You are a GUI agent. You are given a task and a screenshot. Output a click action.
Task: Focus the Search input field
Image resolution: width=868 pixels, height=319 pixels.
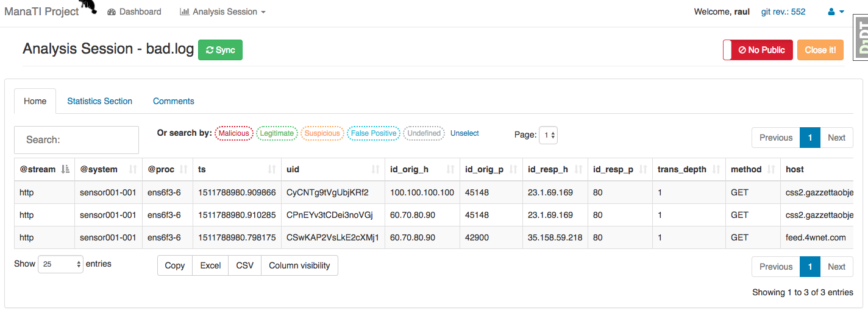(76, 140)
